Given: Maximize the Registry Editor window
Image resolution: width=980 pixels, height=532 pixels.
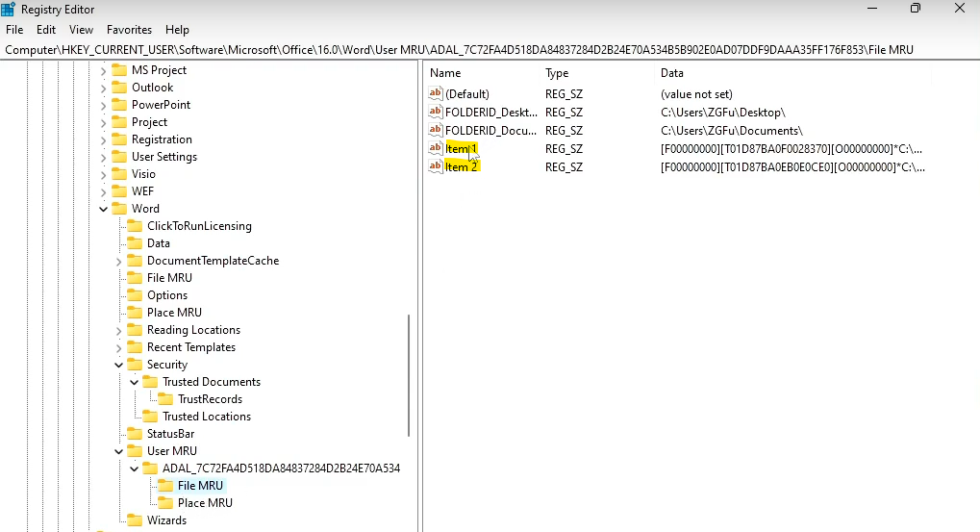Looking at the screenshot, I should click(915, 8).
